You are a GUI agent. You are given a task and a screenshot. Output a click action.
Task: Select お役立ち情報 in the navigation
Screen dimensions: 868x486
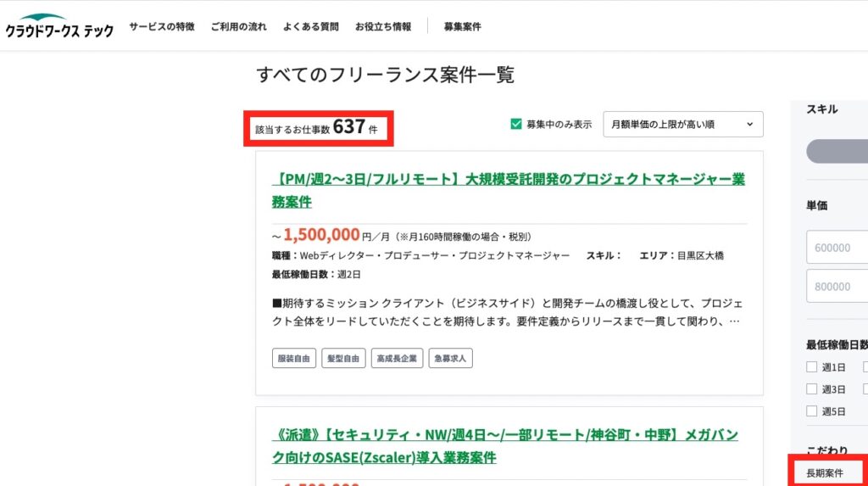(x=383, y=26)
